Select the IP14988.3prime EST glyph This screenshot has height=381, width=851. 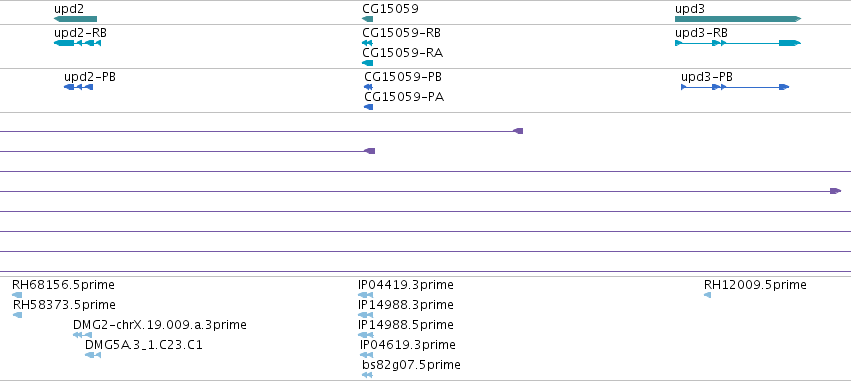coord(366,315)
